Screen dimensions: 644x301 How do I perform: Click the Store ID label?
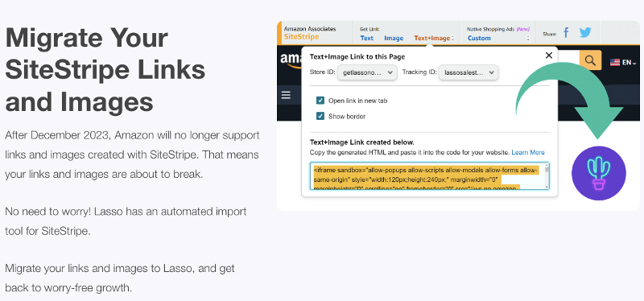pos(323,72)
